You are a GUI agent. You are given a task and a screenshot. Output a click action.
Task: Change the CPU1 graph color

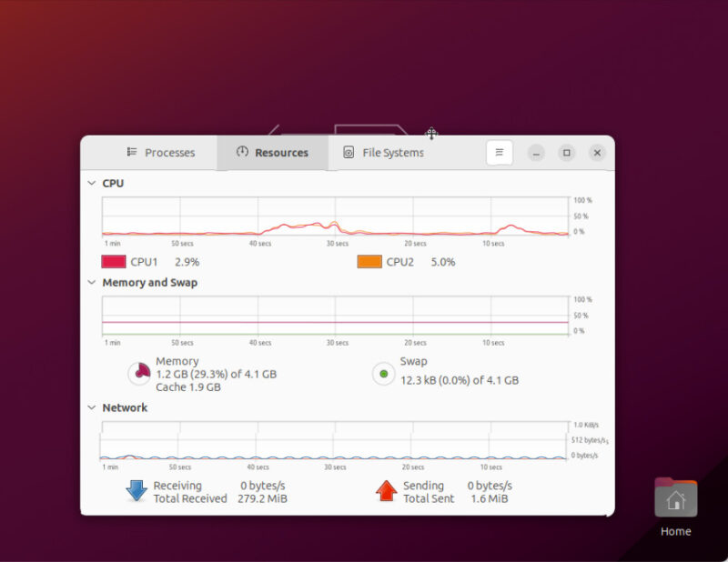(x=111, y=262)
